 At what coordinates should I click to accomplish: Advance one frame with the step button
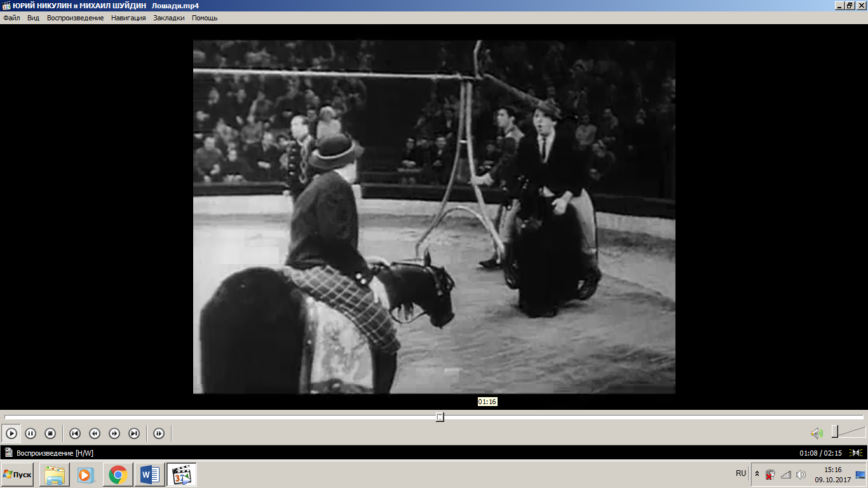159,433
